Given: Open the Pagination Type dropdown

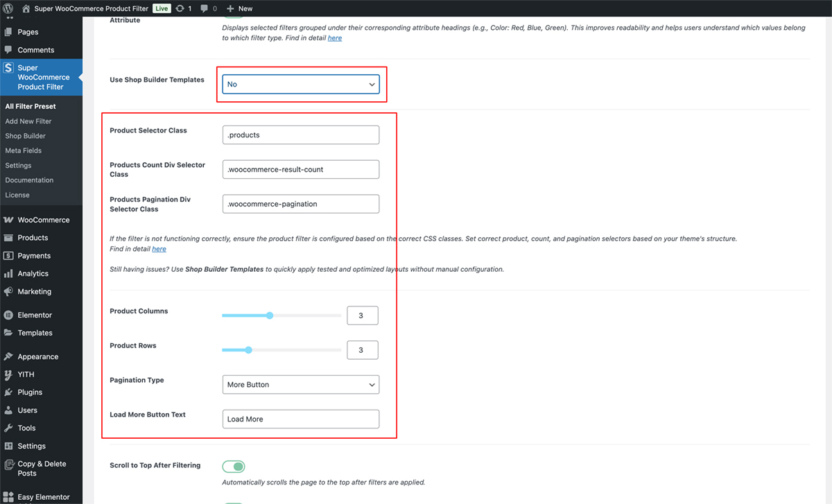Looking at the screenshot, I should coord(301,385).
